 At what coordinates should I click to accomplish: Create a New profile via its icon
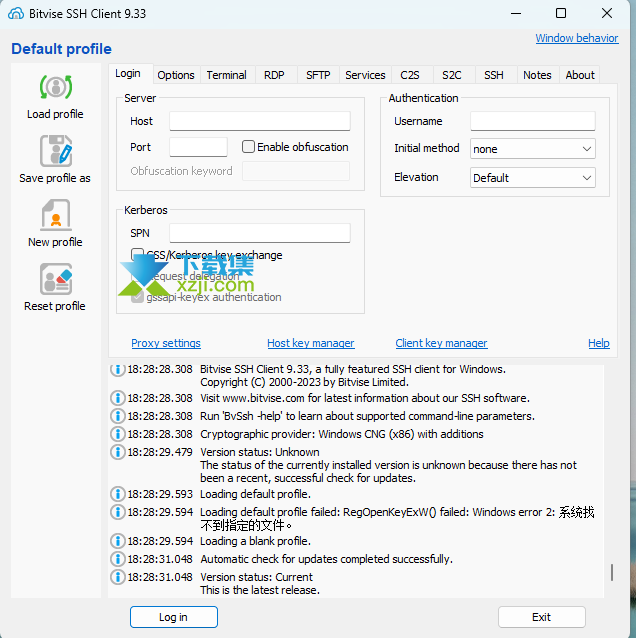coord(56,215)
